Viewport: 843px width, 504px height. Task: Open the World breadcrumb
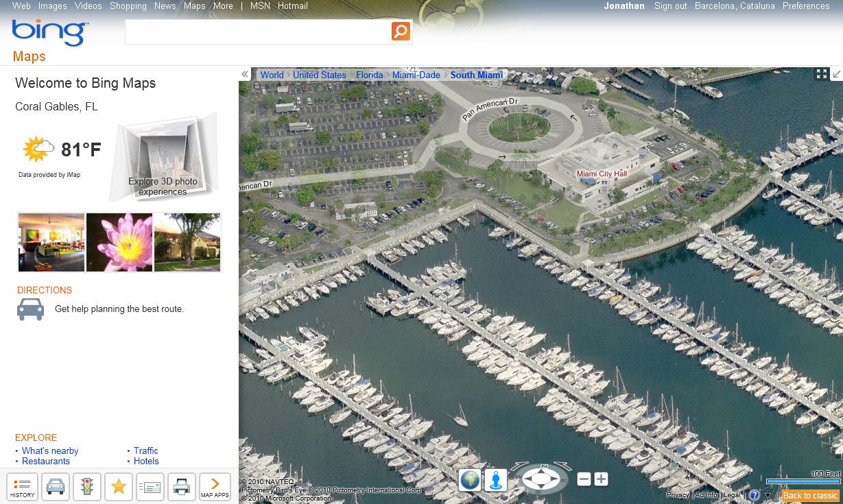pos(272,75)
